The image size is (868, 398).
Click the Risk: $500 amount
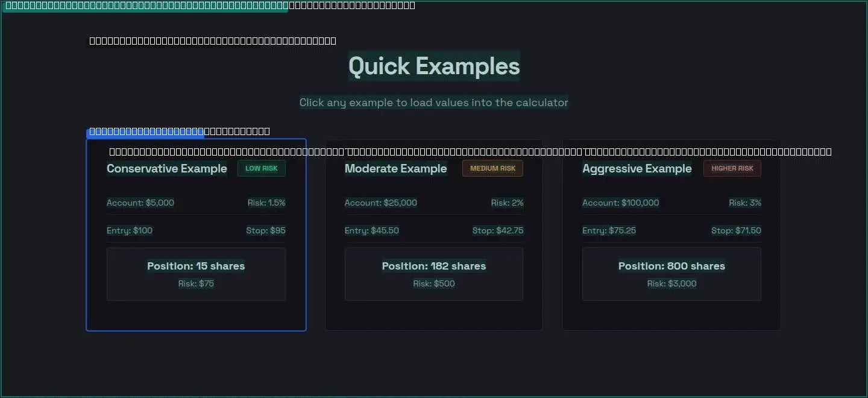pyautogui.click(x=434, y=283)
